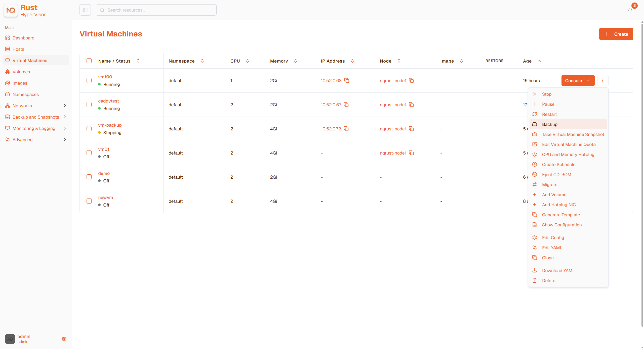Expand the Networks sidebar group
Screen dimensions: 644x349
36,106
